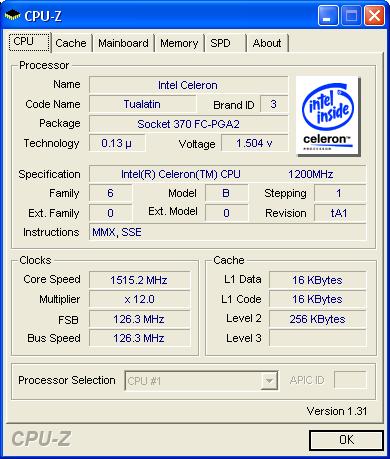This screenshot has height=459, width=390.
Task: Click the MMX, SSE instructions text
Action: pos(117,232)
